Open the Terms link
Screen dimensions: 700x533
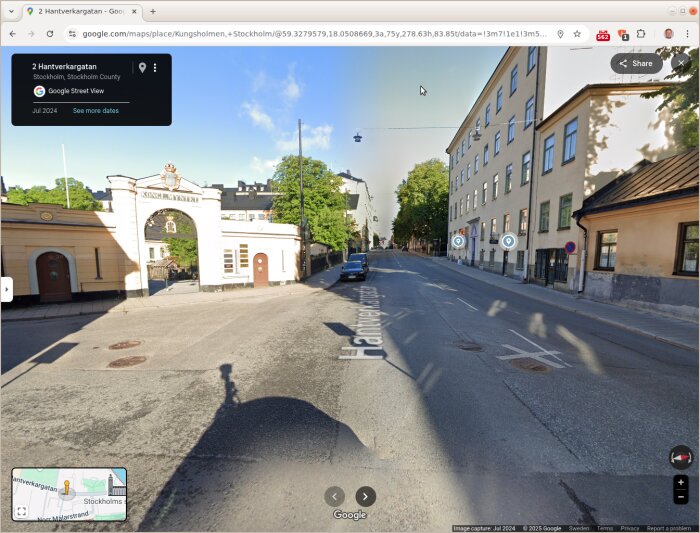click(604, 529)
